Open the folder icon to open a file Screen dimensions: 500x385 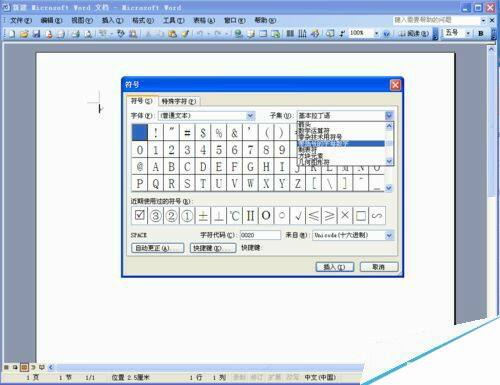[24, 34]
